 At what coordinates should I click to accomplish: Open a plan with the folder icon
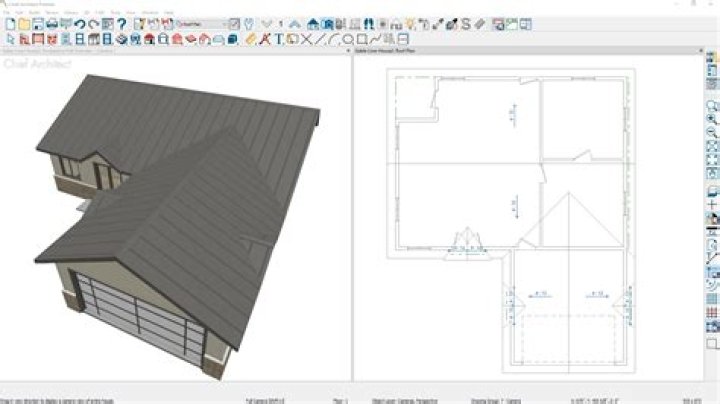(23, 24)
